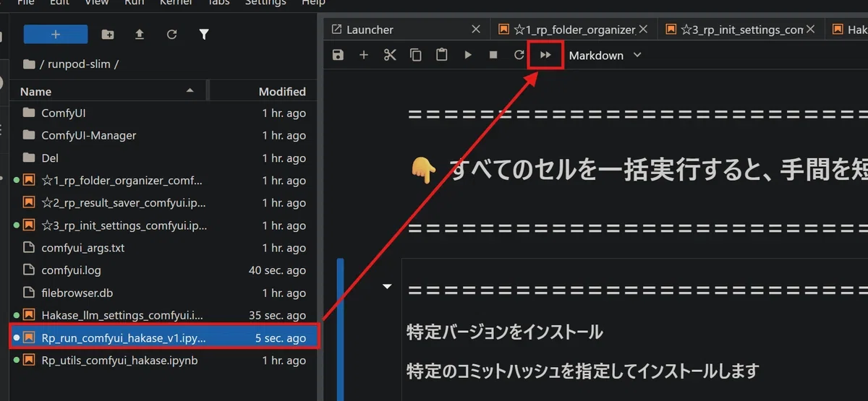The height and width of the screenshot is (401, 868).
Task: Click the すべてのセルを一括実行すると heading
Action: [x=658, y=171]
